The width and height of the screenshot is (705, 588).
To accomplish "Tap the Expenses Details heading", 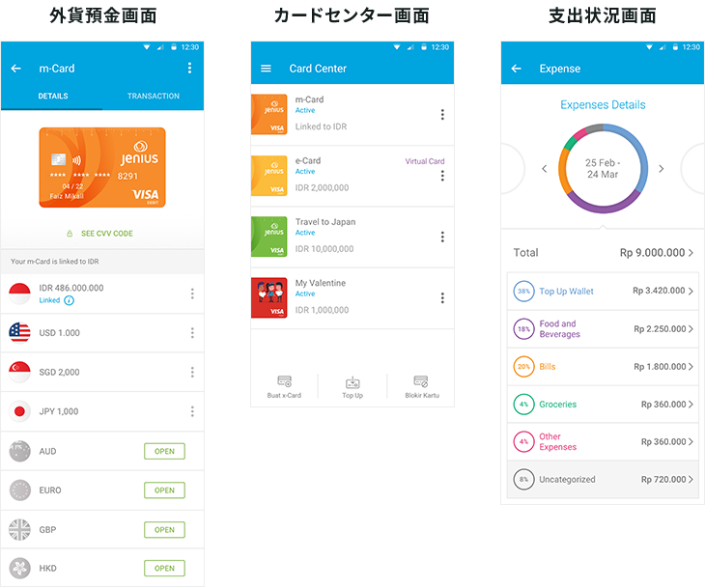I will click(603, 104).
